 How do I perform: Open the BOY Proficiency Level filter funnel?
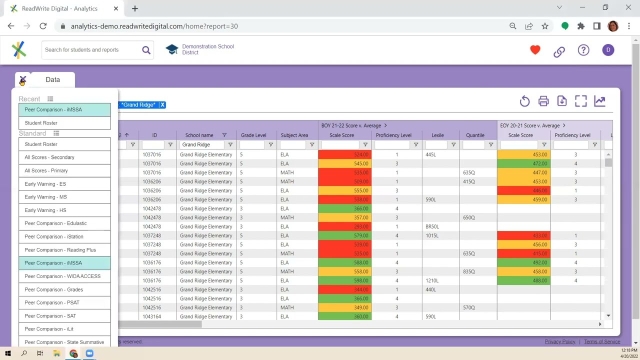pos(416,145)
